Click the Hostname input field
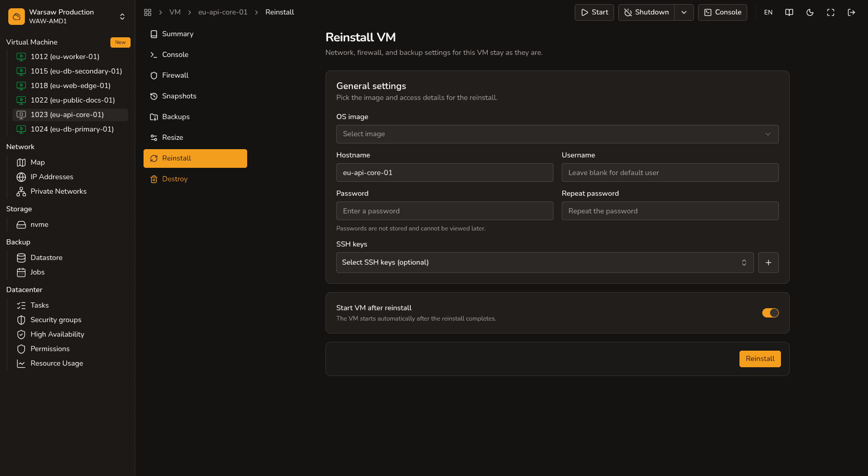The height and width of the screenshot is (476, 868). coord(445,172)
